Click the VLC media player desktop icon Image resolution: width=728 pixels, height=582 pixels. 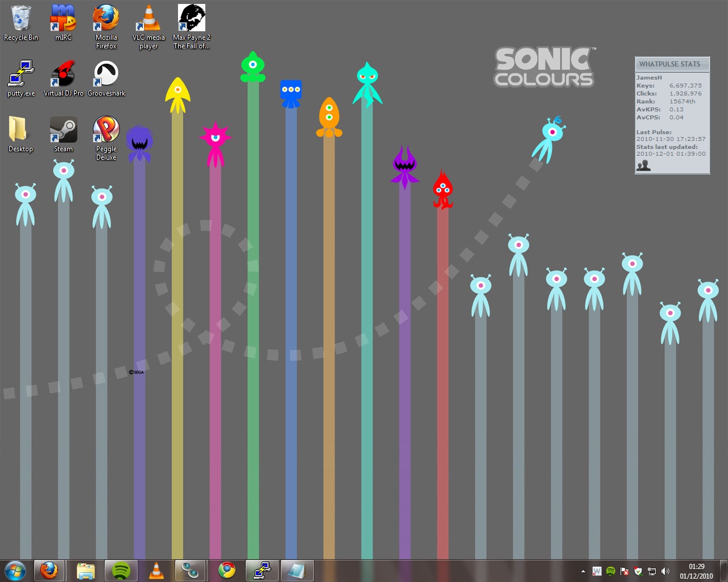click(x=148, y=19)
